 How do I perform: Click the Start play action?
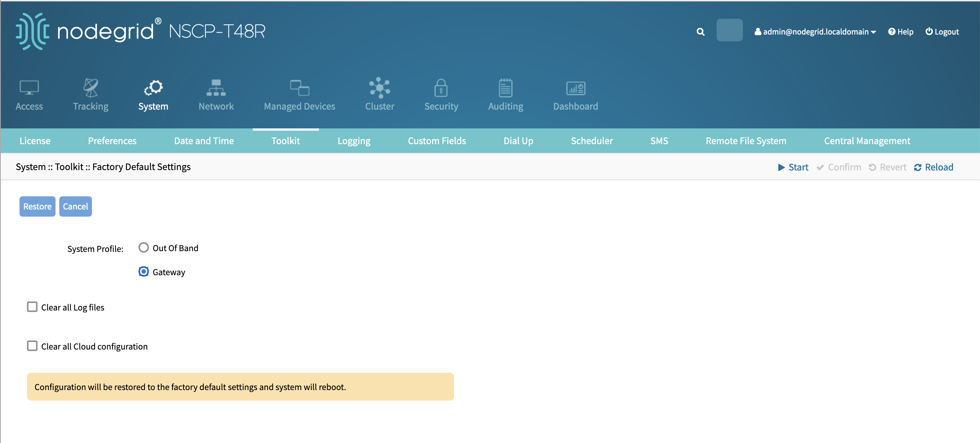(793, 167)
